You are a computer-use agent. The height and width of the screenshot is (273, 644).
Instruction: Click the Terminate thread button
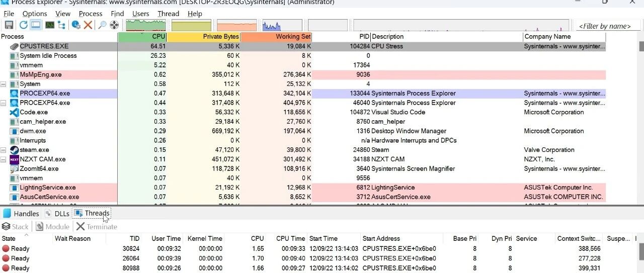97,227
